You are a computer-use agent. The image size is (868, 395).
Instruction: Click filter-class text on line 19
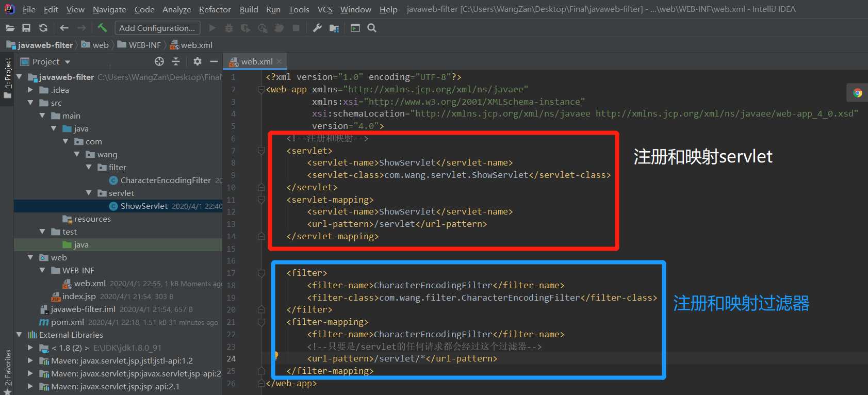482,298
